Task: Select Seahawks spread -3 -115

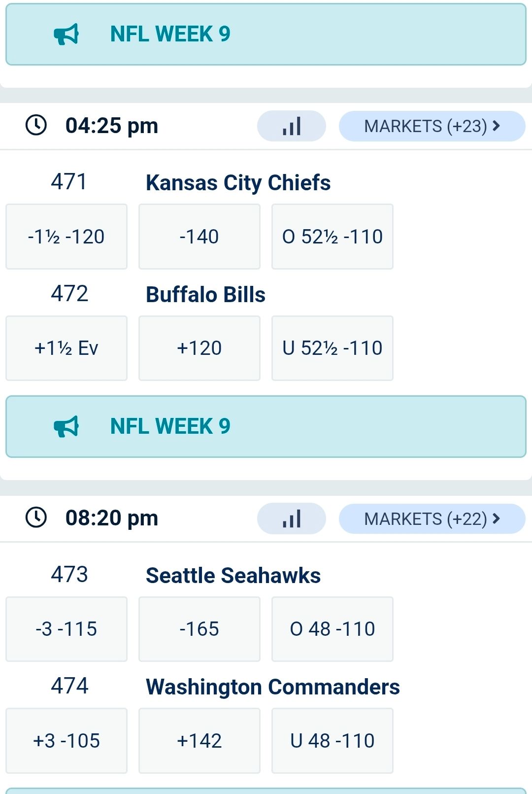Action: (66, 629)
